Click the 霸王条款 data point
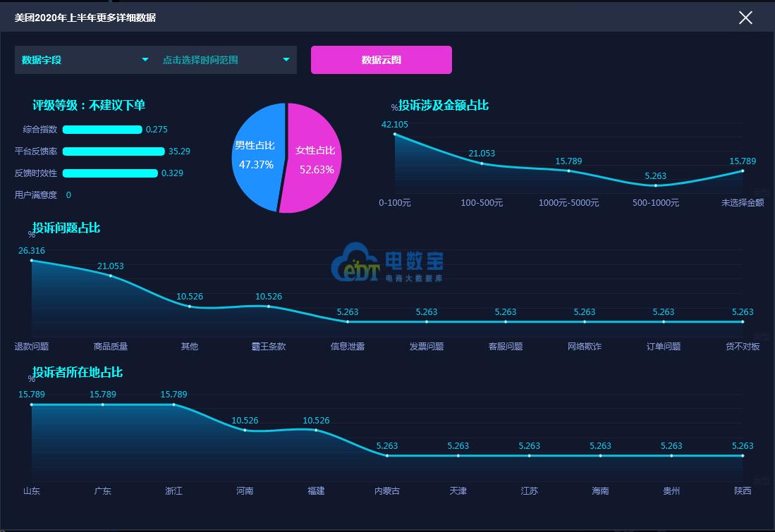 tap(268, 306)
